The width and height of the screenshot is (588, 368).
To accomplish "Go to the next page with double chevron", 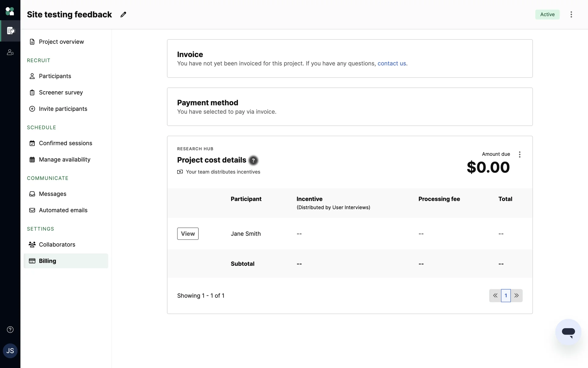I will (517, 296).
